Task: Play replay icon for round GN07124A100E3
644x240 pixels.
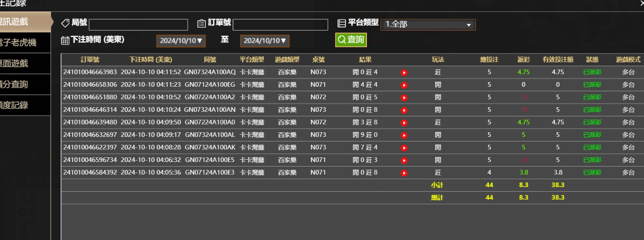Action: [x=404, y=173]
